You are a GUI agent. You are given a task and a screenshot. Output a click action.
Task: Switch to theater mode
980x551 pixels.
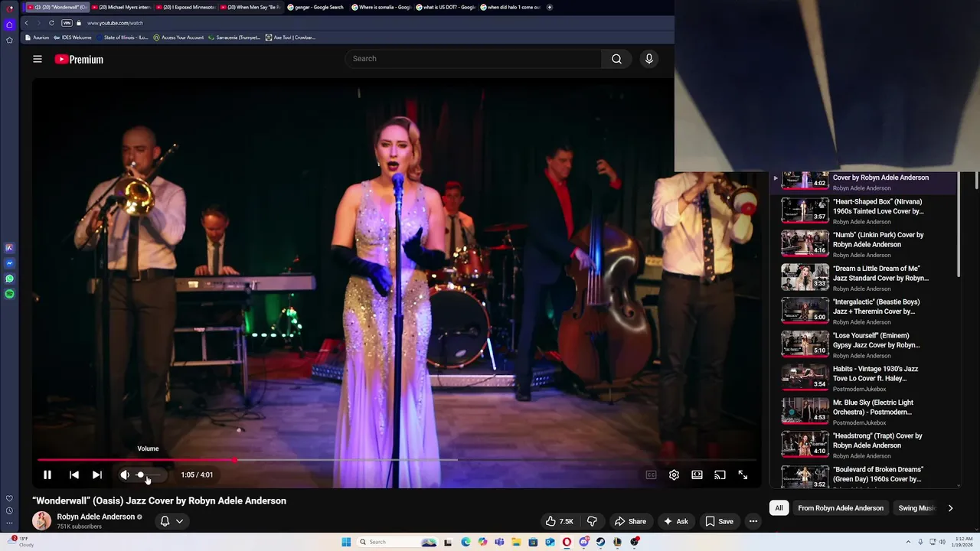[697, 475]
